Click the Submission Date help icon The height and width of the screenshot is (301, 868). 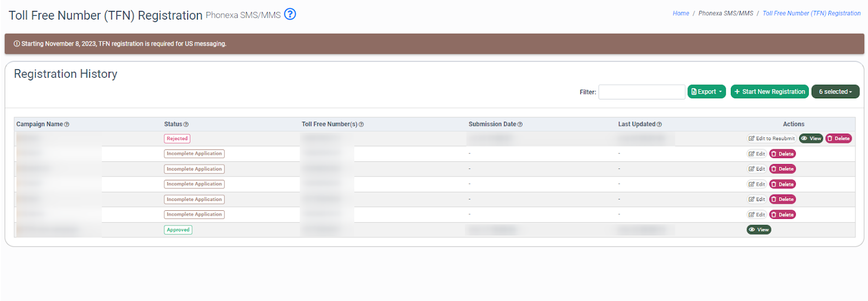(x=520, y=124)
